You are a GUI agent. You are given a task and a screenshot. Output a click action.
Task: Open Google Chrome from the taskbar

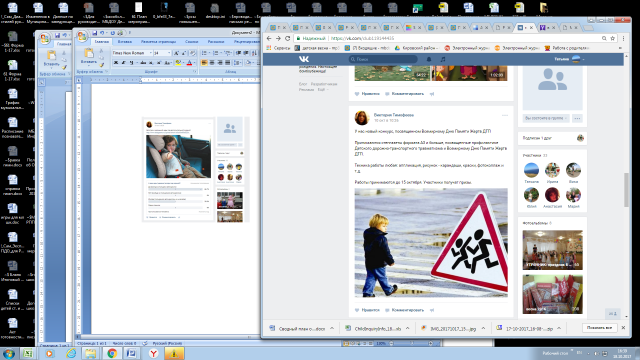(112, 353)
